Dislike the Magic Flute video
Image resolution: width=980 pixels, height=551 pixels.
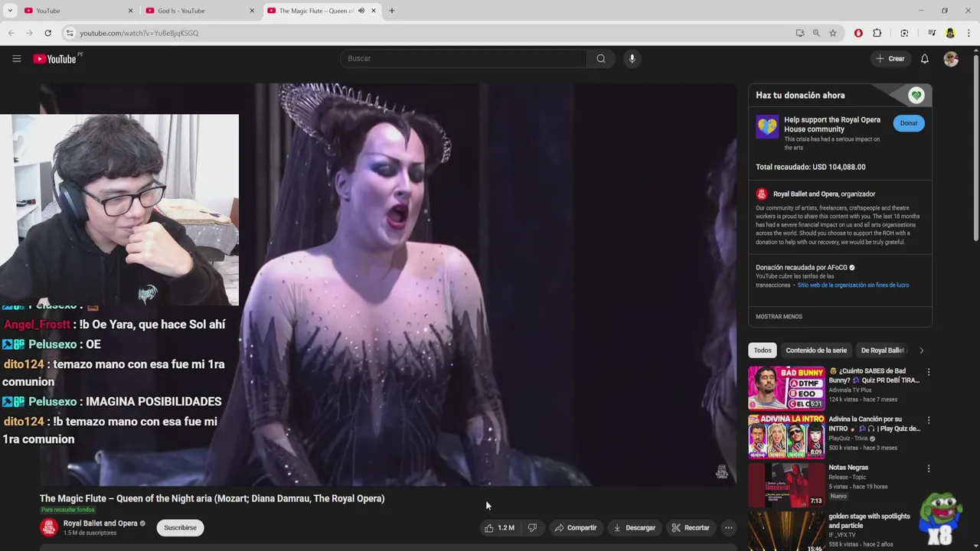tap(532, 527)
